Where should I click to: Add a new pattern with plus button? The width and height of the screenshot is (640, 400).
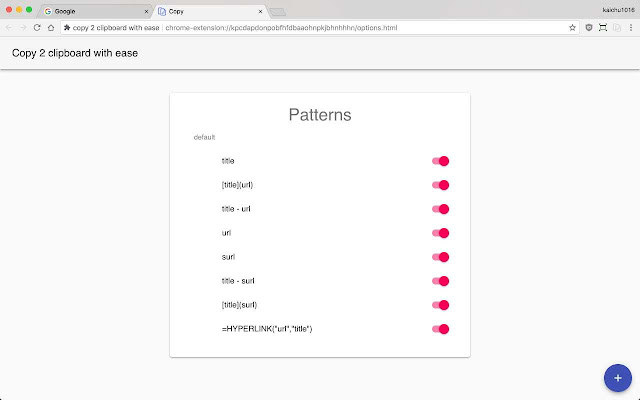[x=618, y=378]
